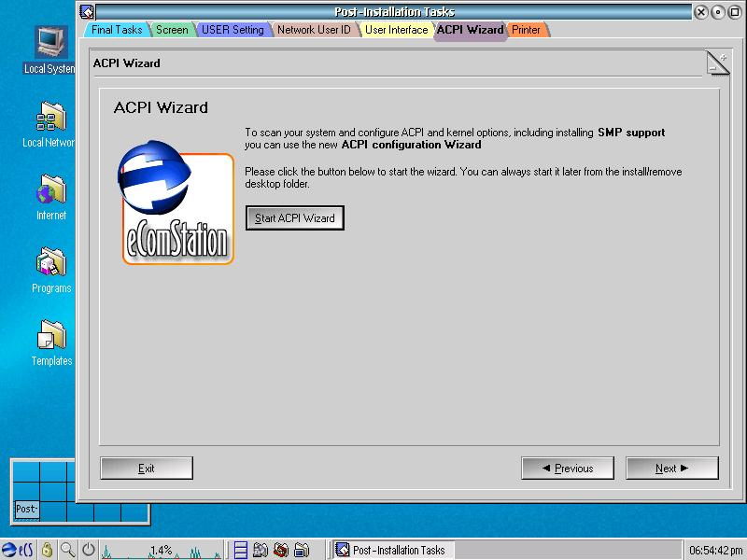747x560 pixels.
Task: Close the Post-Installation Tasks window
Action: point(701,12)
